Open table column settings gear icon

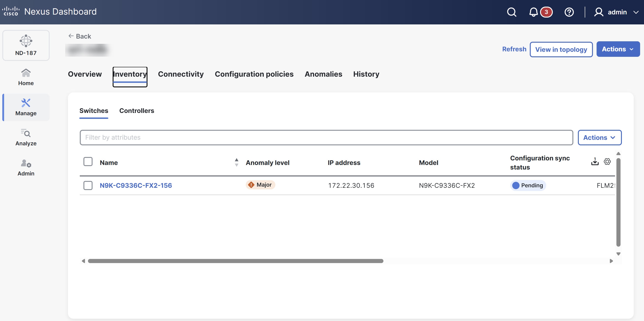click(x=607, y=162)
